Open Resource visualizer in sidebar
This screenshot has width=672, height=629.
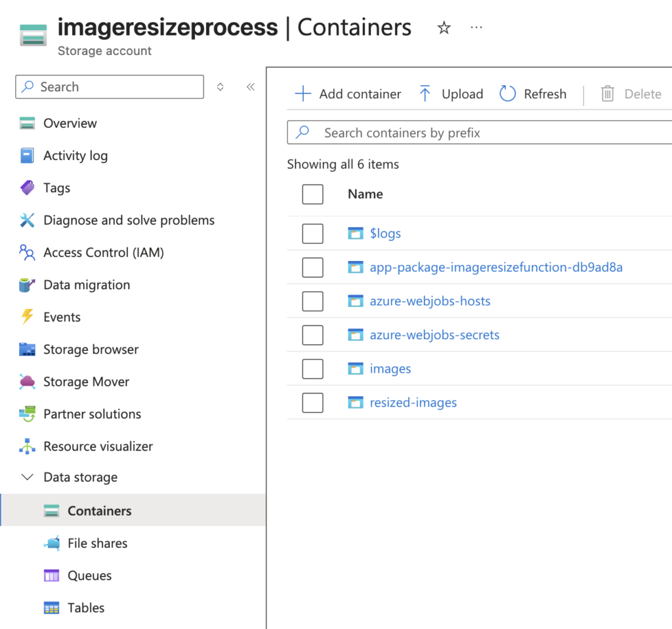tap(98, 447)
